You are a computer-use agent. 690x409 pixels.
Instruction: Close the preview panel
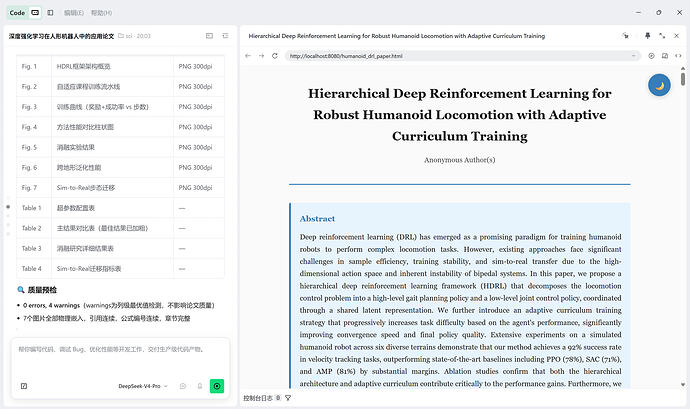[676, 36]
